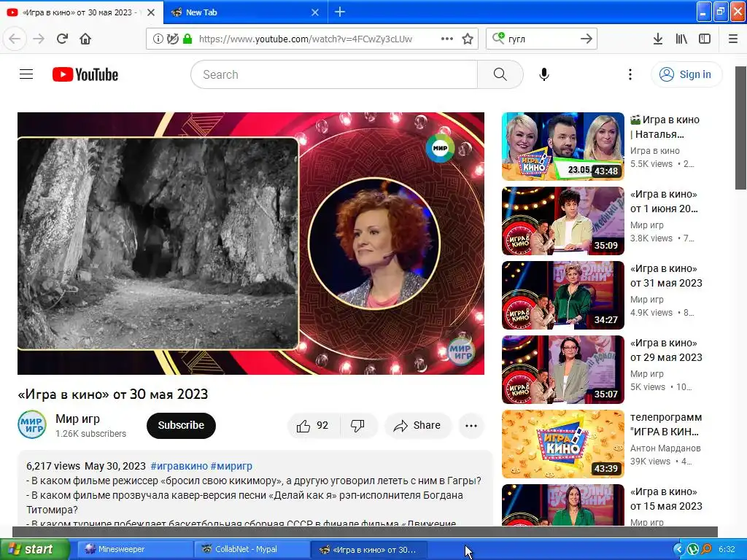Open the Мир игр channel name link

coord(77,419)
